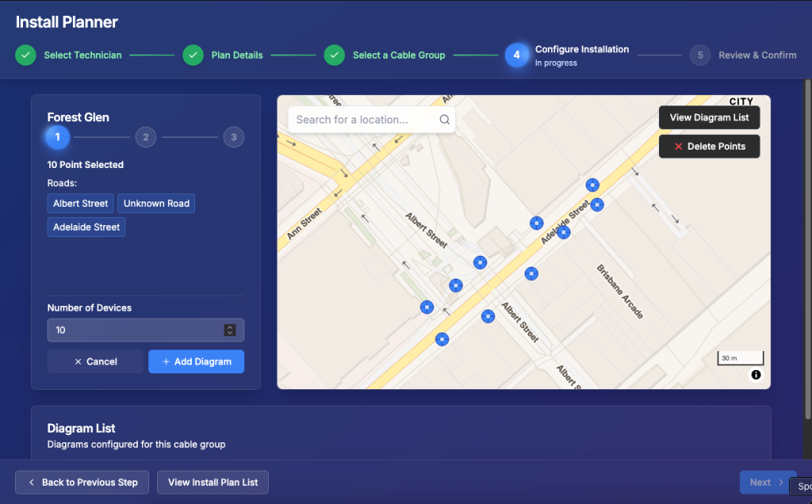Click Back to Previous Step
Image resolution: width=812 pixels, height=504 pixels.
(x=82, y=482)
